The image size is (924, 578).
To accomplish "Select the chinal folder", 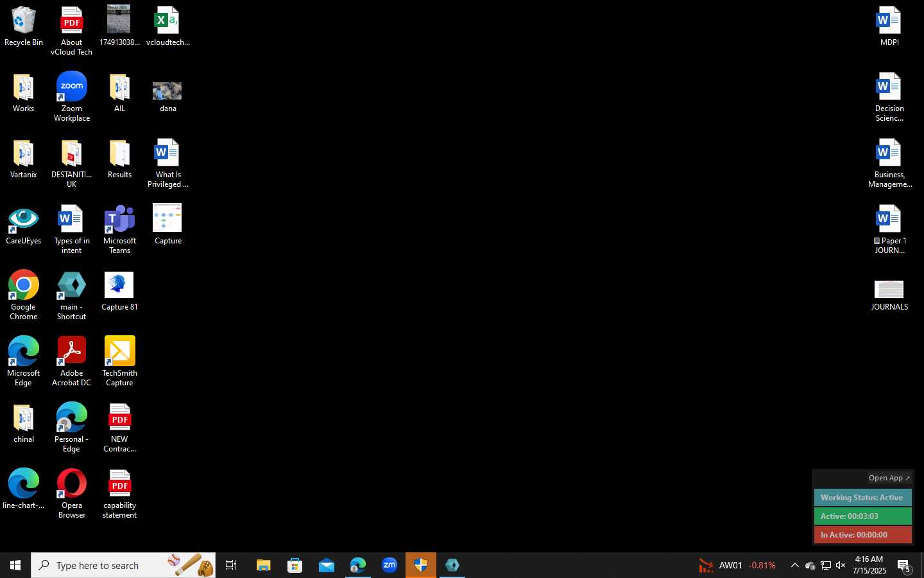I will [24, 424].
